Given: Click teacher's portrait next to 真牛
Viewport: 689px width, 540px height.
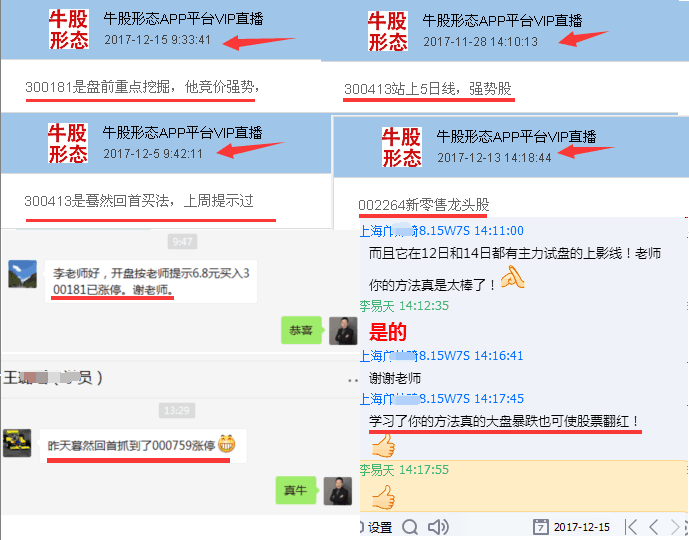Looking at the screenshot, I should tap(338, 491).
